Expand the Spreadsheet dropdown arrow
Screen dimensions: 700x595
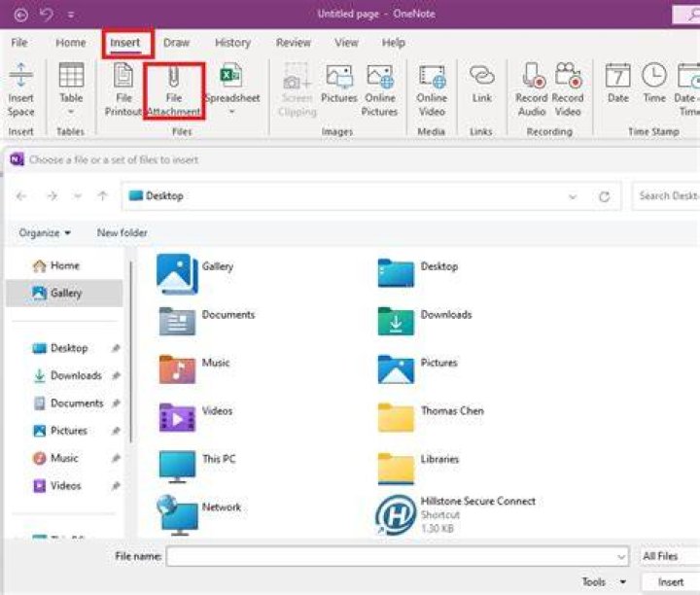(231, 112)
